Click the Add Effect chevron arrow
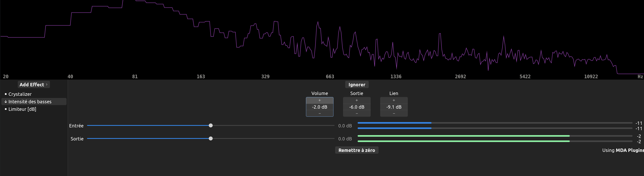 click(47, 85)
